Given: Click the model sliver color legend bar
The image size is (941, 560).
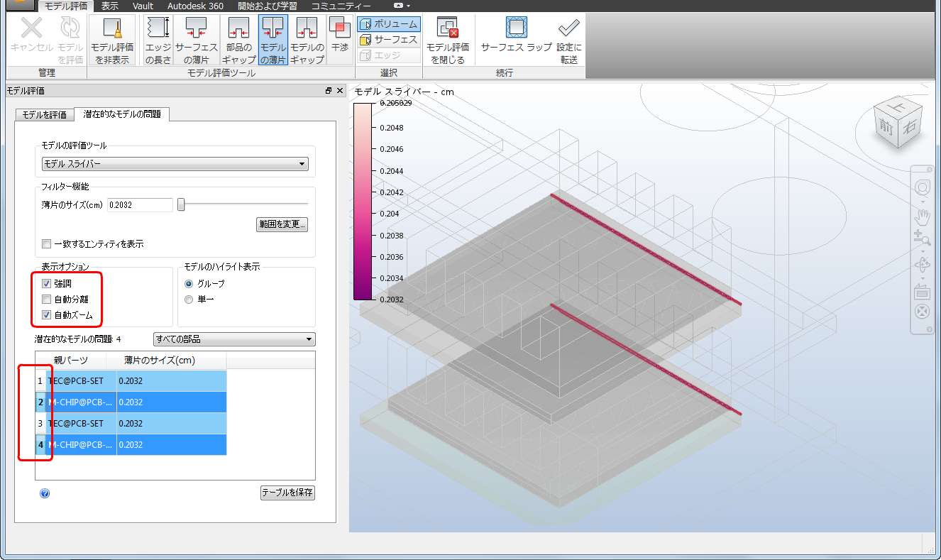Looking at the screenshot, I should 362,201.
